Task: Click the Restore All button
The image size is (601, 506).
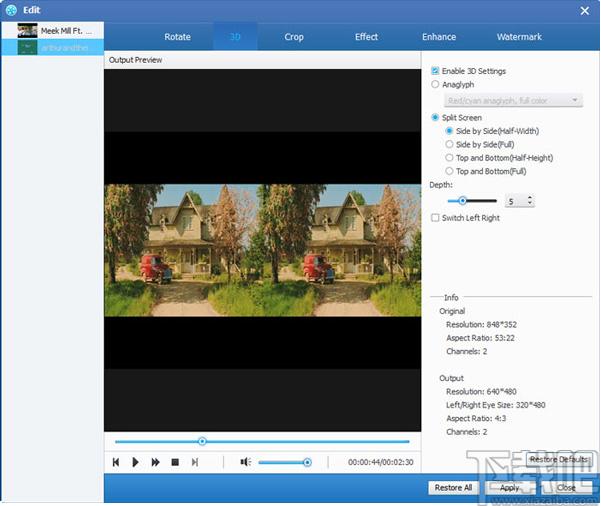Action: click(453, 488)
